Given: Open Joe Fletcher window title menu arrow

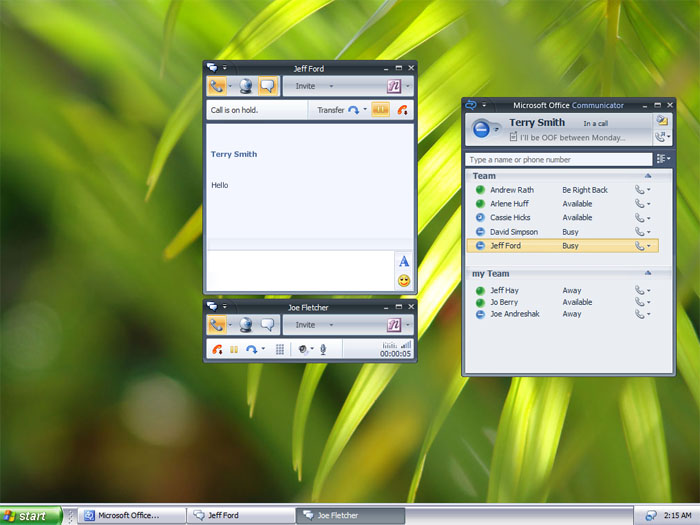Looking at the screenshot, I should point(225,307).
